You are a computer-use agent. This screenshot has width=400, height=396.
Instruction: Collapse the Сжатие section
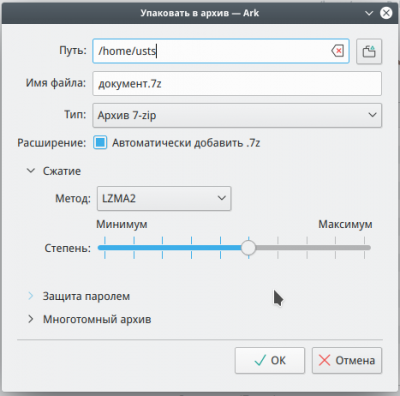click(31, 171)
